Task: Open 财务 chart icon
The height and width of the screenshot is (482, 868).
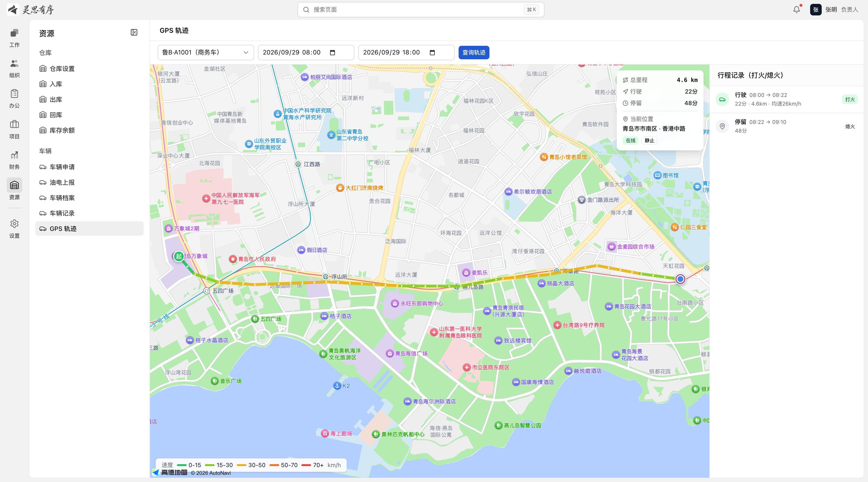Action: click(x=14, y=155)
